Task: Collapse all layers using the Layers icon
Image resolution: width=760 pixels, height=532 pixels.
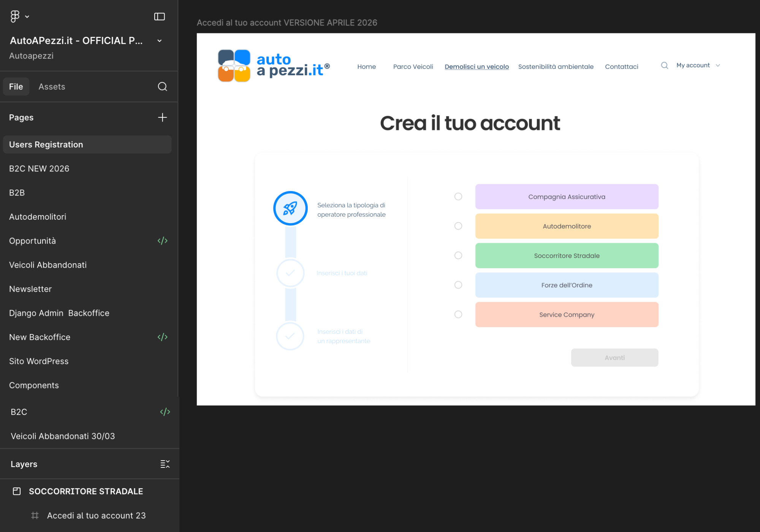Action: [x=165, y=464]
